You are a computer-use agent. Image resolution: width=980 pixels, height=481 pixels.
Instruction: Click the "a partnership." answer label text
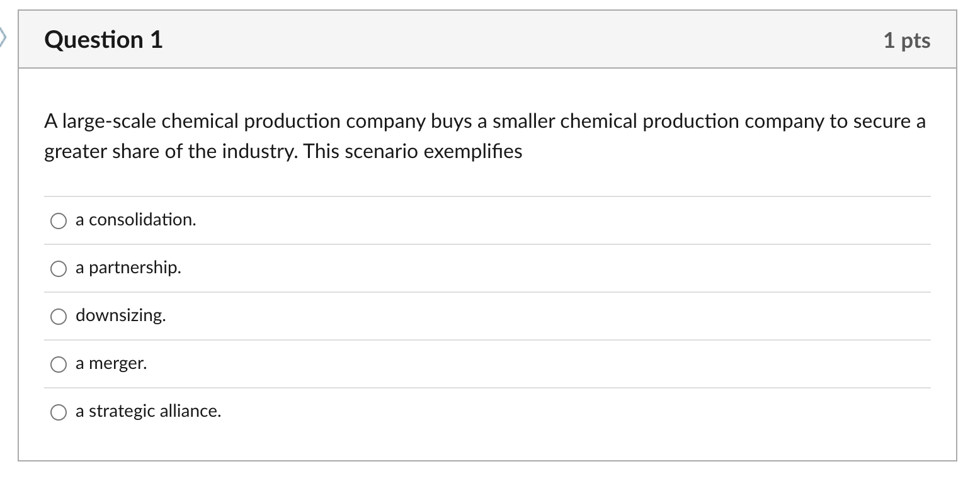(x=128, y=268)
